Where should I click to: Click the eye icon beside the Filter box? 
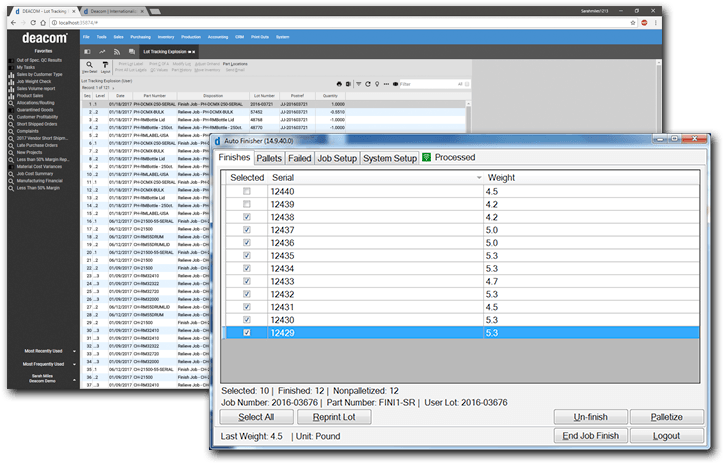395,84
